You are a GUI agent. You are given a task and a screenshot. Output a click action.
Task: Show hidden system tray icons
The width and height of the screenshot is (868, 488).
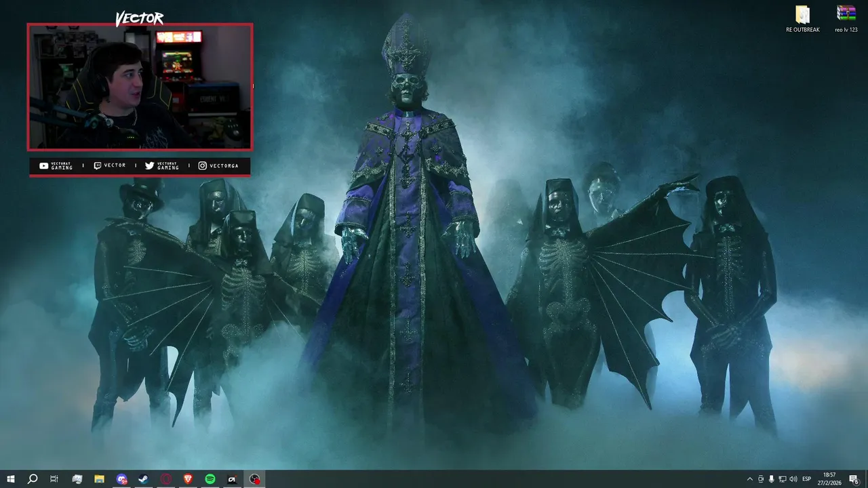[749, 479]
